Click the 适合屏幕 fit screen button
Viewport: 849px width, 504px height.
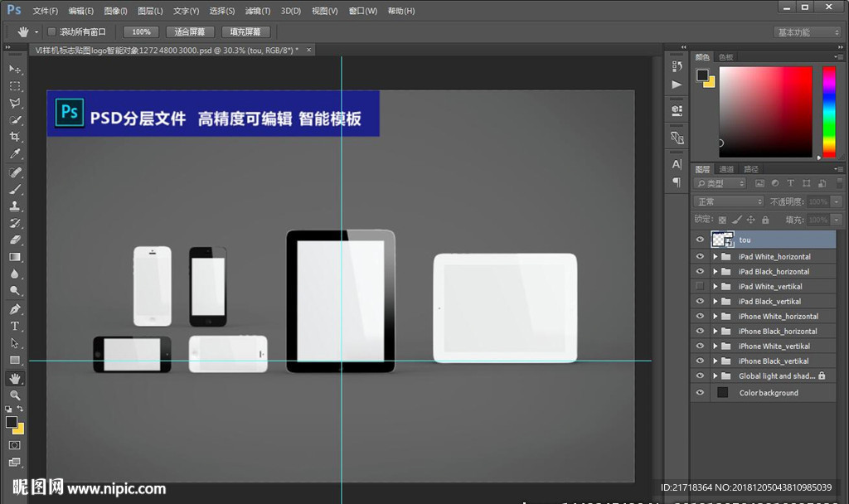190,31
